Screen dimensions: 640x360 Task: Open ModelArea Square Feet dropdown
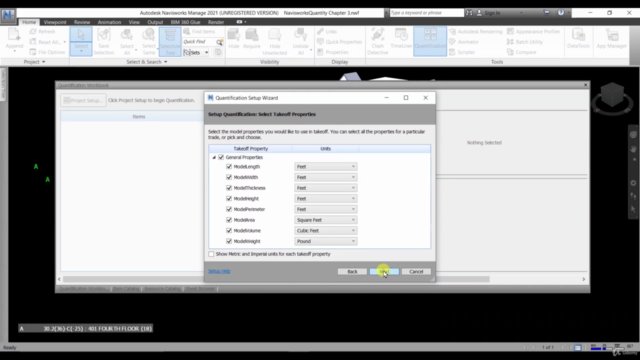click(x=326, y=220)
